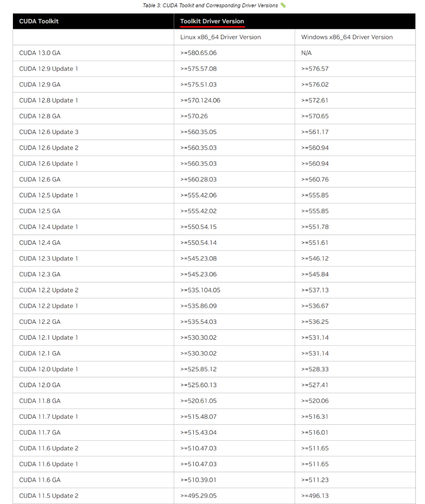Select the CUDA 12.4 GA row label
Screen dimensions: 425x504
(x=40, y=243)
